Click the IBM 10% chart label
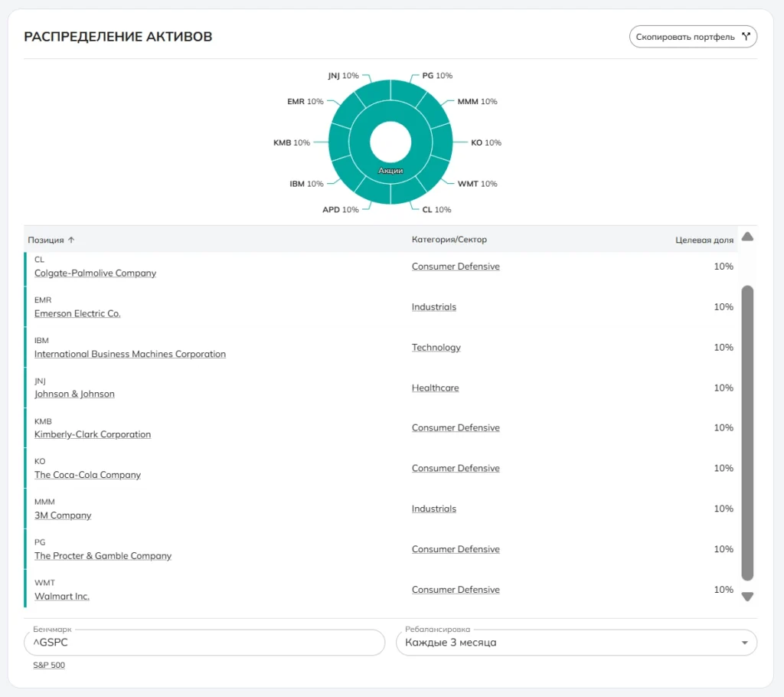 pyautogui.click(x=306, y=184)
